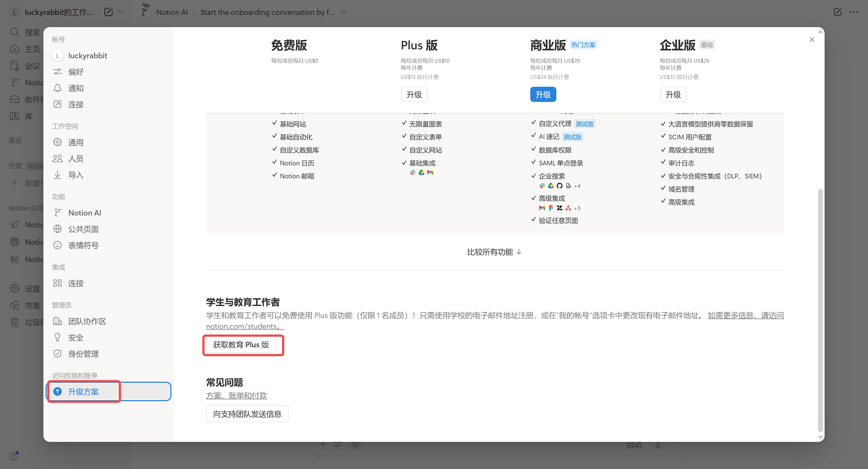This screenshot has height=469, width=868.
Task: Click the 会议 meeting icon in sidebar
Action: pyautogui.click(x=14, y=65)
